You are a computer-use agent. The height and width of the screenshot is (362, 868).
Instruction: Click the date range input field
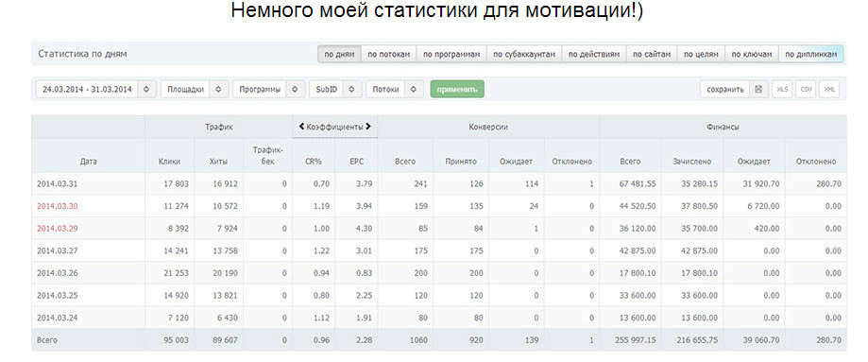pos(87,89)
